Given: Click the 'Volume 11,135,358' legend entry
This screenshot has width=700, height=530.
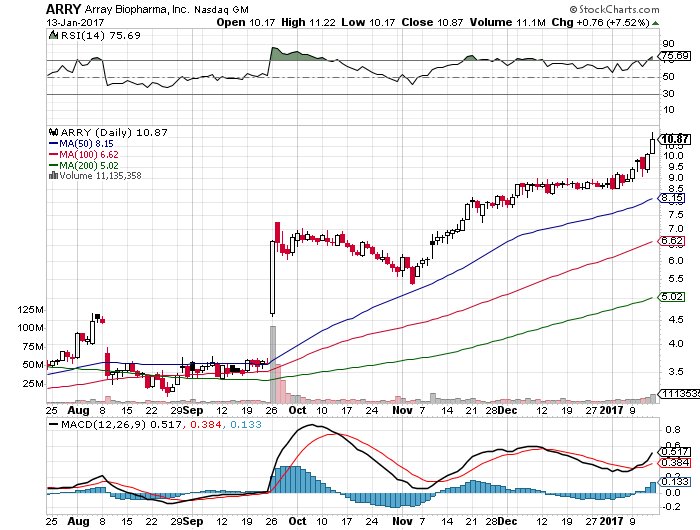Looking at the screenshot, I should click(x=100, y=175).
